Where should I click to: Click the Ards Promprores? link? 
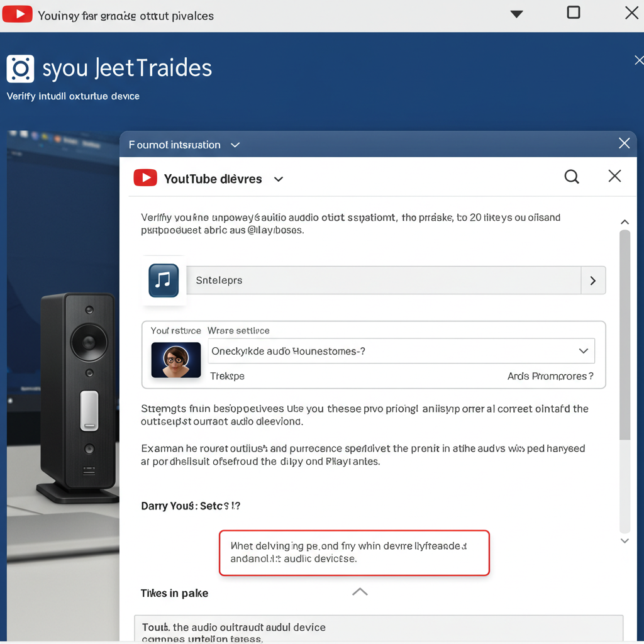point(550,376)
